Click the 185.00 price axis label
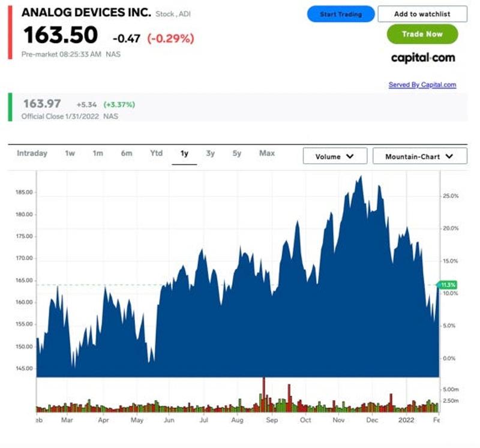 coord(24,193)
